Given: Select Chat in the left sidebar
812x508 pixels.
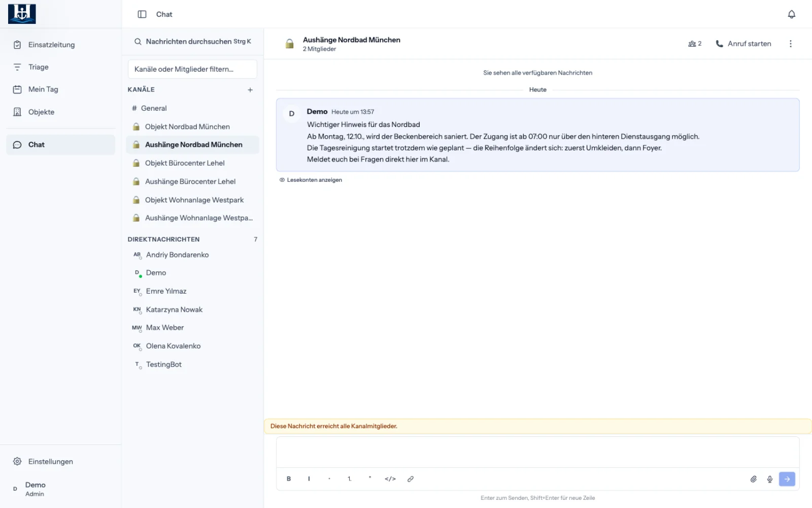Looking at the screenshot, I should click(x=61, y=145).
